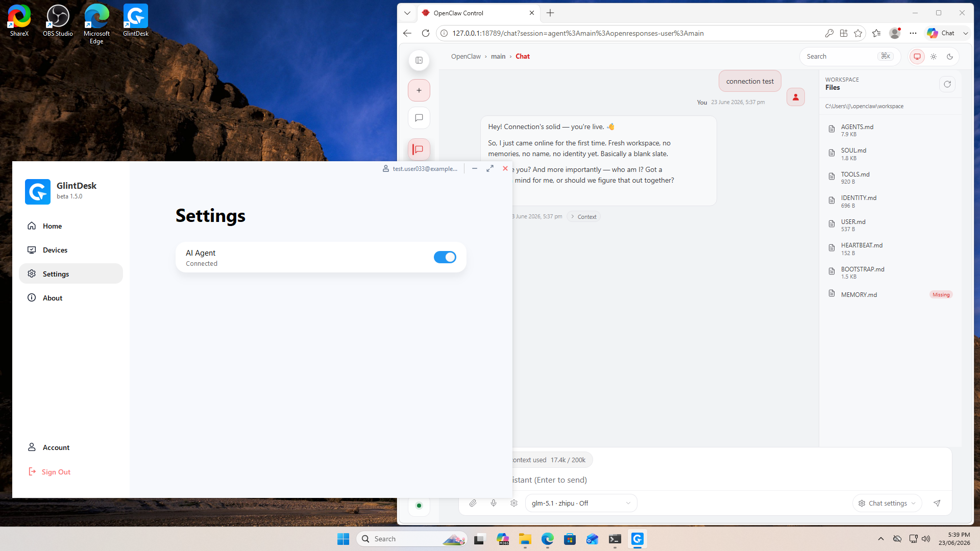The width and height of the screenshot is (980, 551).
Task: Click the context used 17.4k / 200k indicator
Action: (552, 460)
